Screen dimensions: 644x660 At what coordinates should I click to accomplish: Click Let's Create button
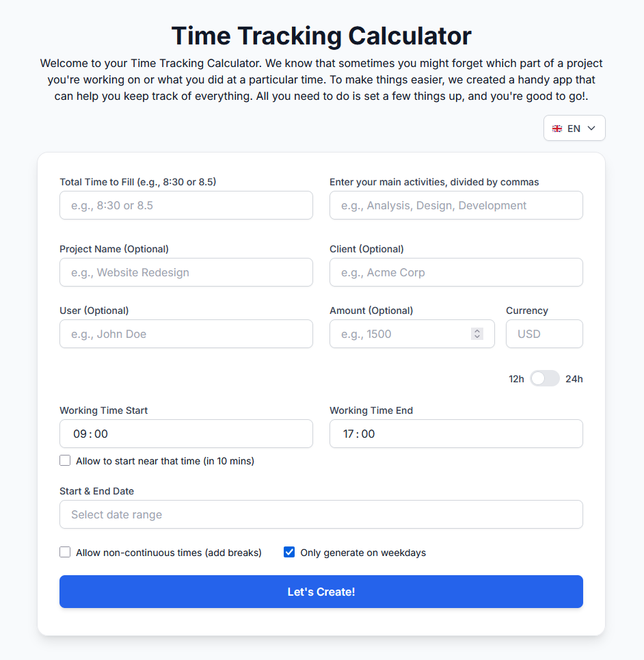(x=321, y=592)
